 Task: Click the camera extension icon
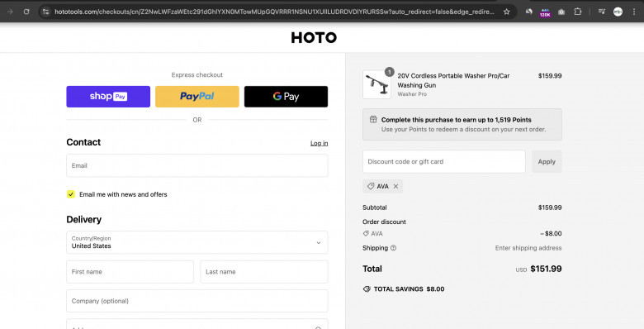561,12
